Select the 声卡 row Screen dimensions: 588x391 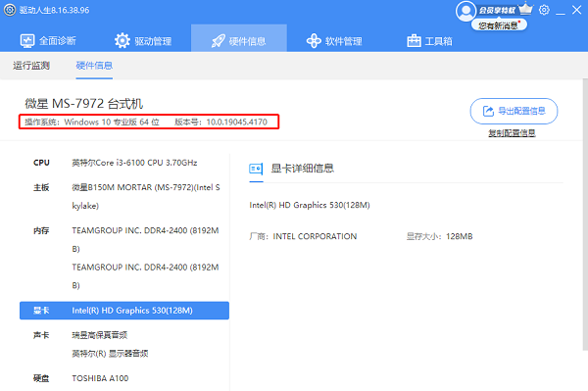pyautogui.click(x=124, y=344)
